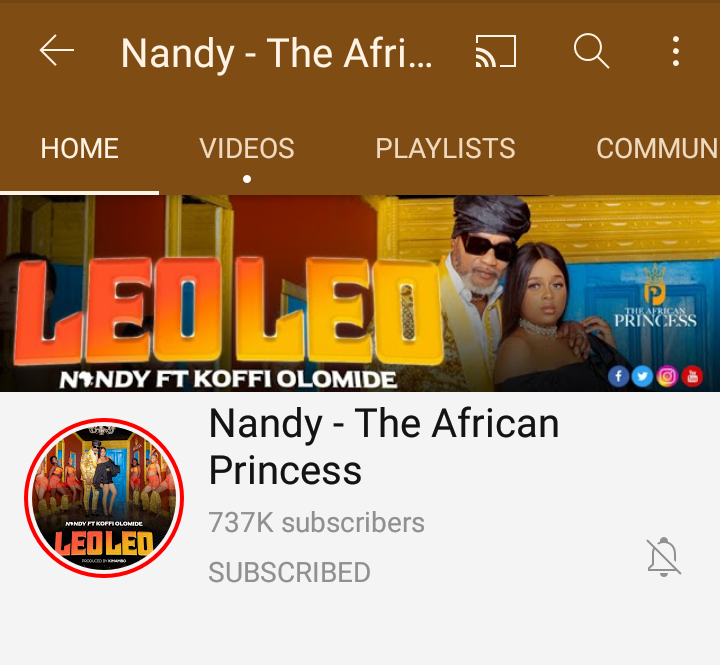Click the YouTube icon in the banner
The height and width of the screenshot is (665, 720).
[692, 377]
